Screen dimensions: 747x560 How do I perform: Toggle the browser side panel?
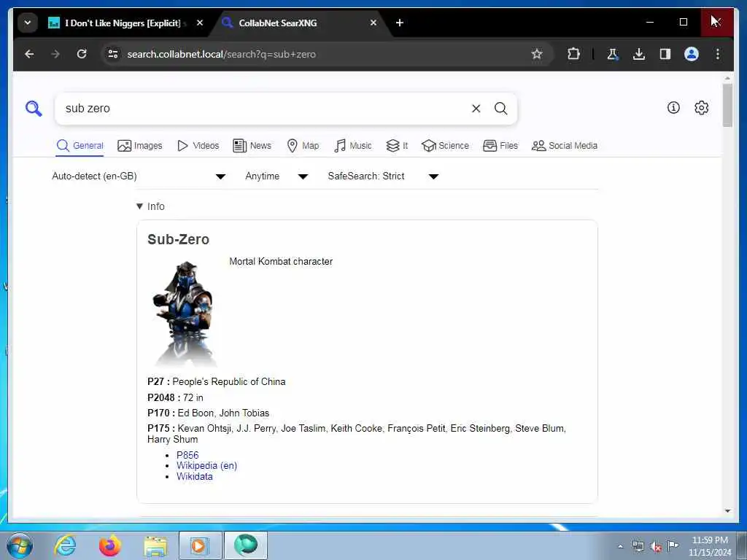coord(665,54)
